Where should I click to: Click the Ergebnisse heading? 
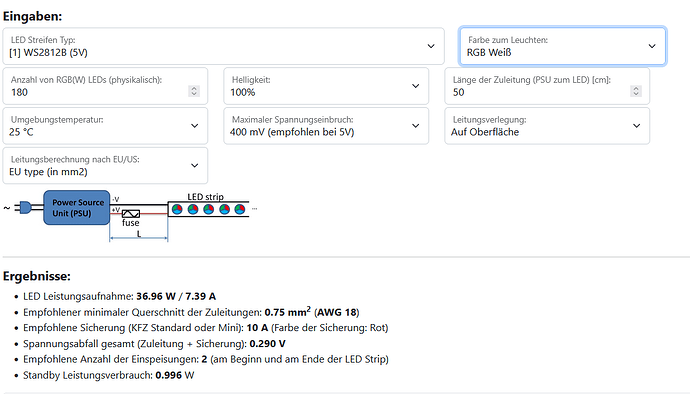37,276
